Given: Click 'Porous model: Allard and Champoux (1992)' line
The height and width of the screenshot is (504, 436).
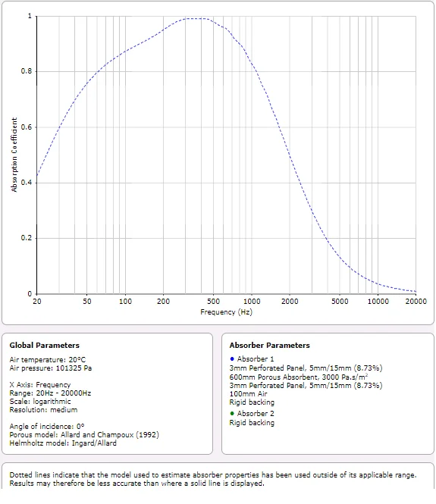Looking at the screenshot, I should (84, 435).
